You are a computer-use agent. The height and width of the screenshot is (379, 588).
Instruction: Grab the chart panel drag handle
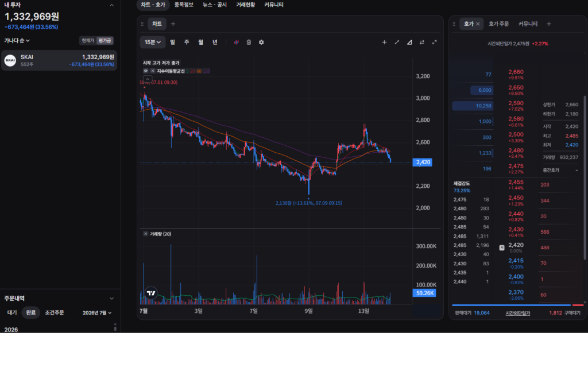tap(142, 24)
